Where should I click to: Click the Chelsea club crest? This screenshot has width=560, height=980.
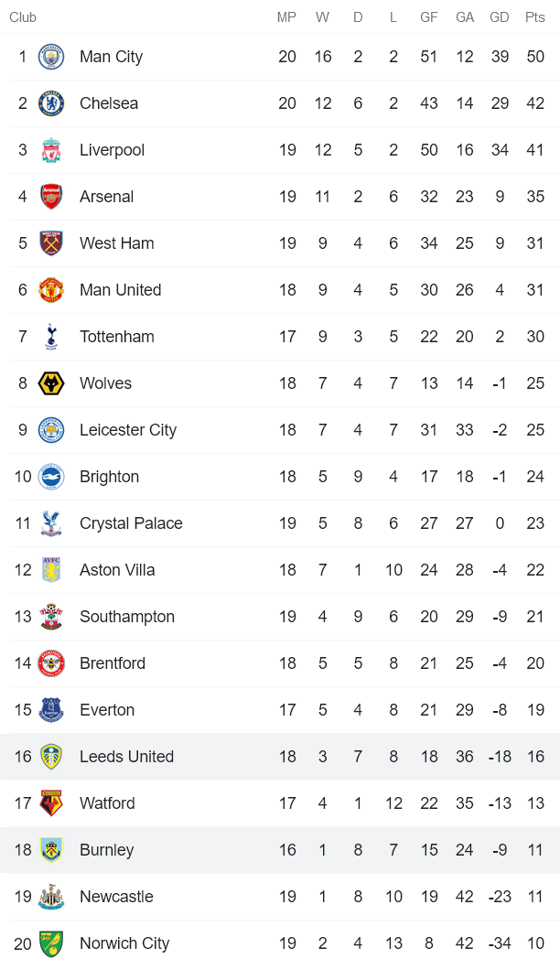click(x=51, y=103)
